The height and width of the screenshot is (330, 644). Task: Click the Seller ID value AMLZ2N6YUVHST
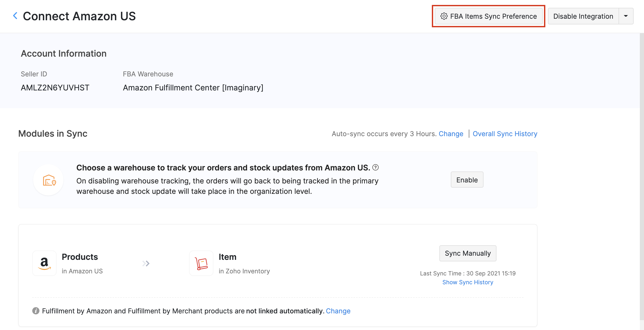pyautogui.click(x=55, y=88)
